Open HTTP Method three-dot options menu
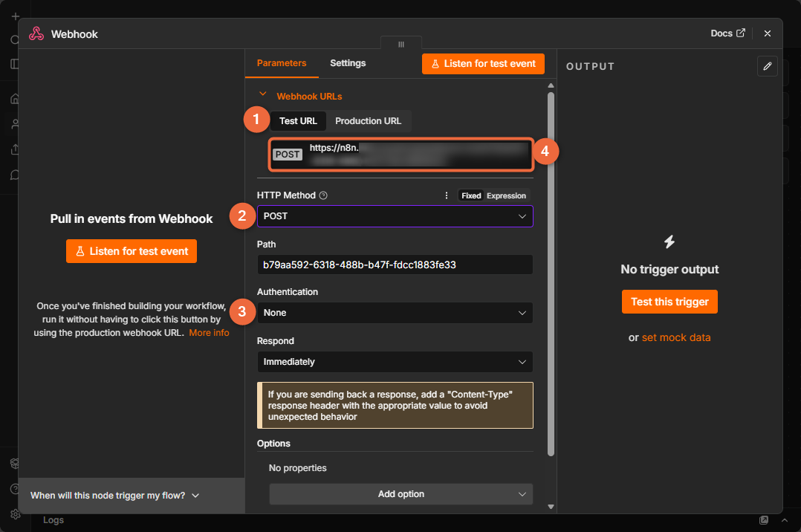This screenshot has width=801, height=532. coord(446,195)
